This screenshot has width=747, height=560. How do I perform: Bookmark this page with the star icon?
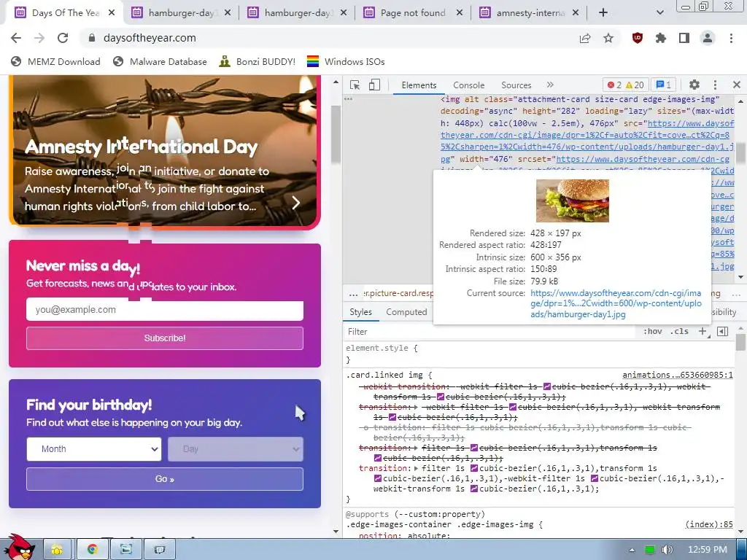pyautogui.click(x=608, y=38)
